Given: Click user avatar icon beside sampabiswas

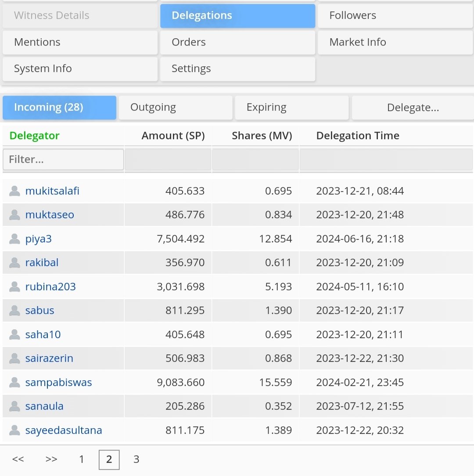Looking at the screenshot, I should pyautogui.click(x=14, y=382).
